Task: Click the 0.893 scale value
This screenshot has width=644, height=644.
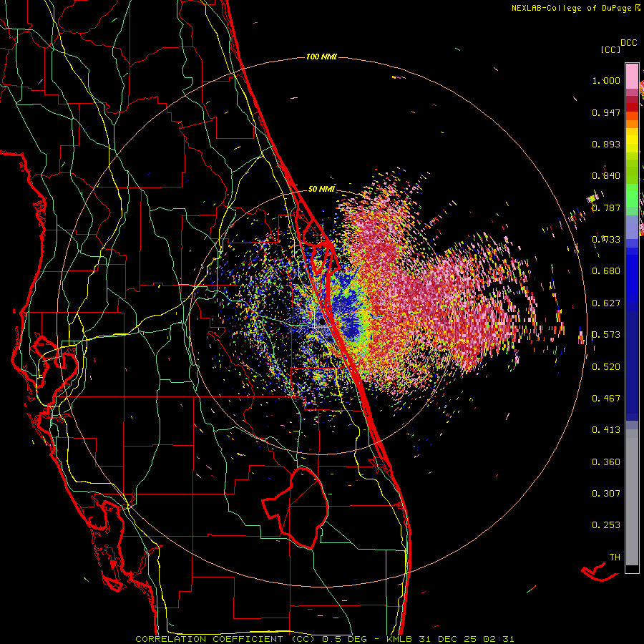Action: pyautogui.click(x=606, y=144)
